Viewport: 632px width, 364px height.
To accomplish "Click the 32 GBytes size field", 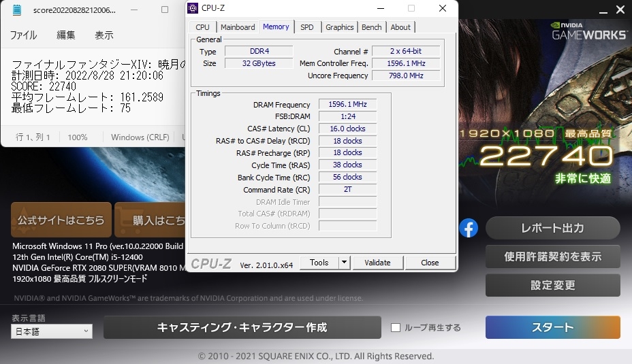I will pos(259,63).
